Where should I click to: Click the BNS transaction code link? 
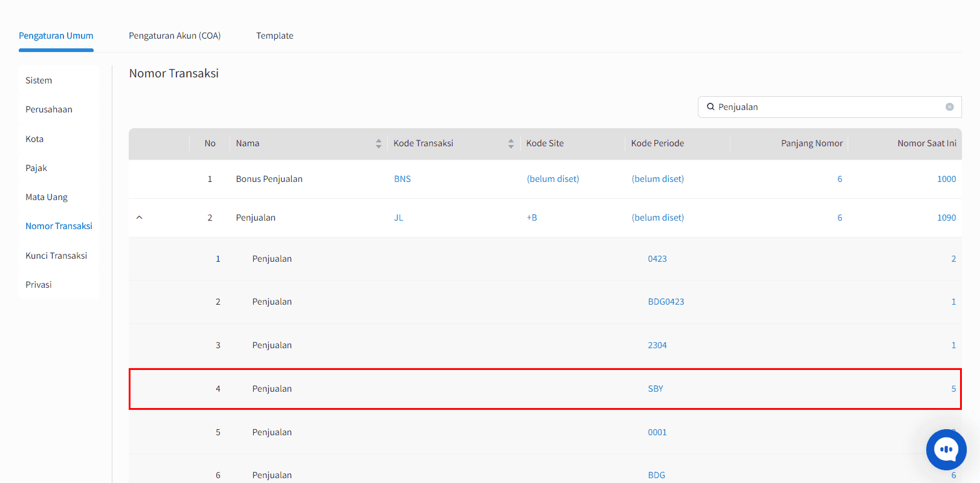pos(402,179)
